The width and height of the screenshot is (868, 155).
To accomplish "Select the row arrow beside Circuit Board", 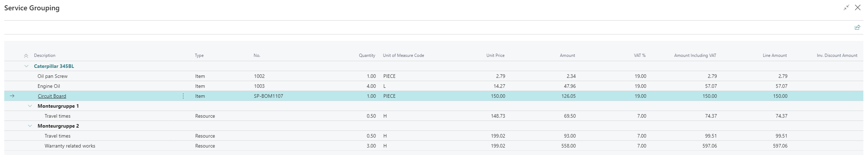I will 12,96.
